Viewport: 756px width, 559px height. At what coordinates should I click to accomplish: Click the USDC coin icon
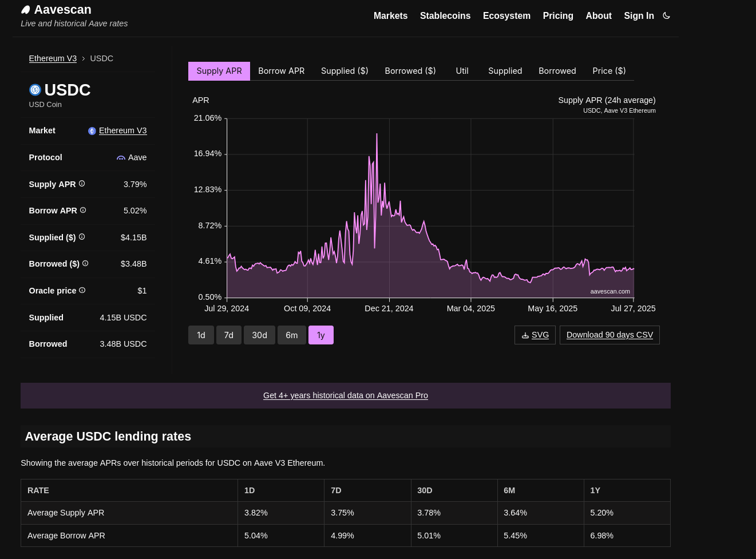pos(35,90)
